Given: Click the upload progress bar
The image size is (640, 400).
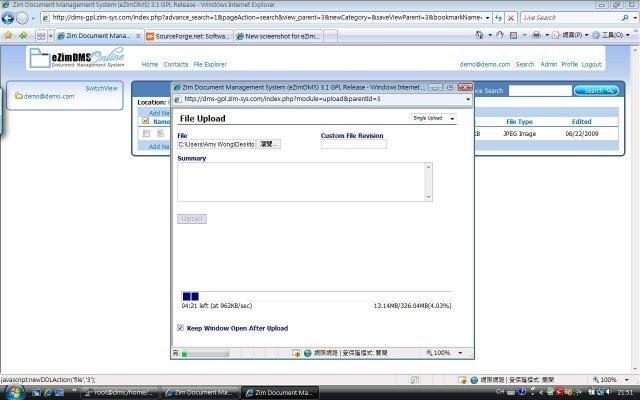Looking at the screenshot, I should (317, 296).
